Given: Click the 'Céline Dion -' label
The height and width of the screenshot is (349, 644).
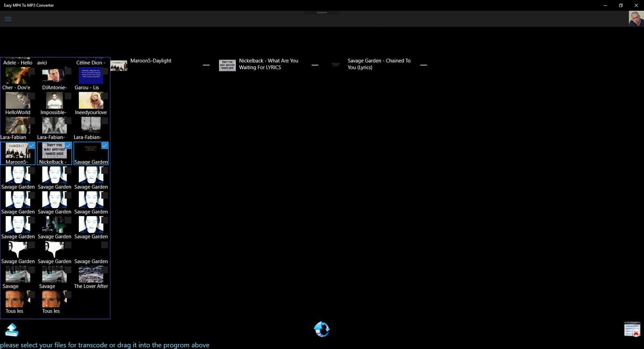Looking at the screenshot, I should point(91,63).
